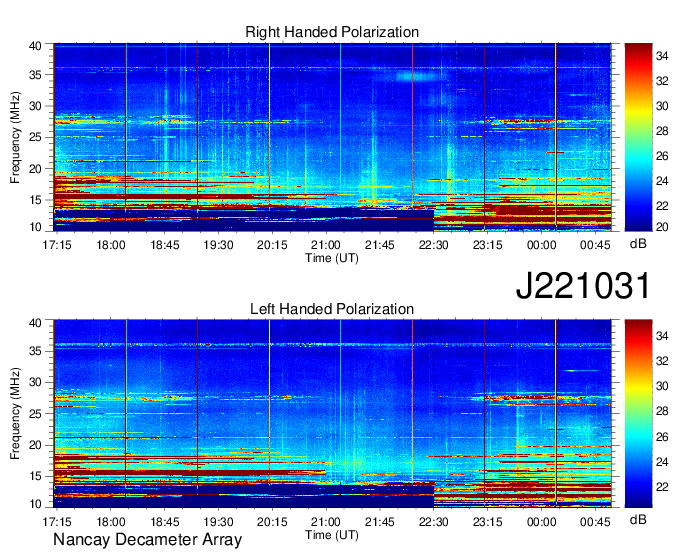Click 00:45 time tick under Left Handed plot
This screenshot has height=552, width=680.
tap(595, 522)
